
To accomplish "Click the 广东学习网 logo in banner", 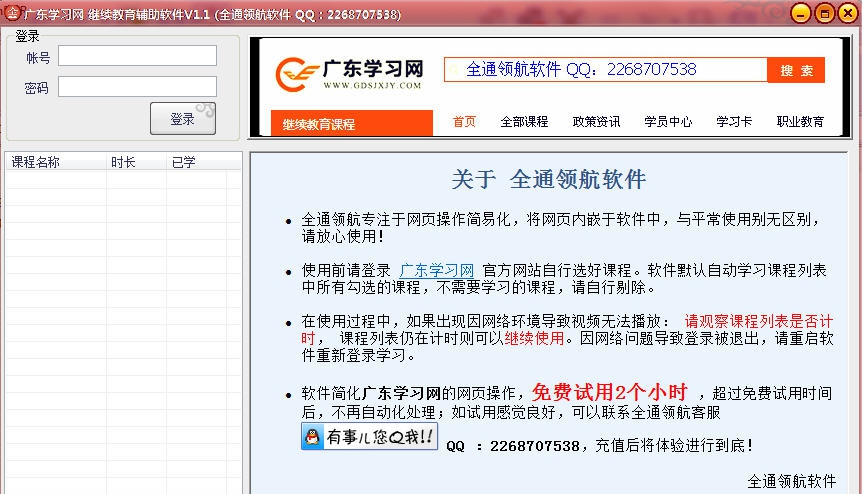I will [x=349, y=74].
